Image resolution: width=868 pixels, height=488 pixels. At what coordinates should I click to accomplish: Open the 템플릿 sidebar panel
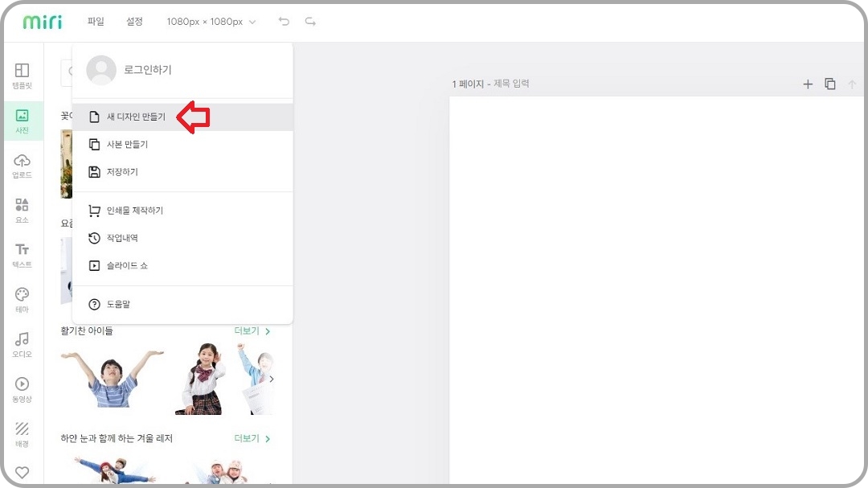click(23, 76)
